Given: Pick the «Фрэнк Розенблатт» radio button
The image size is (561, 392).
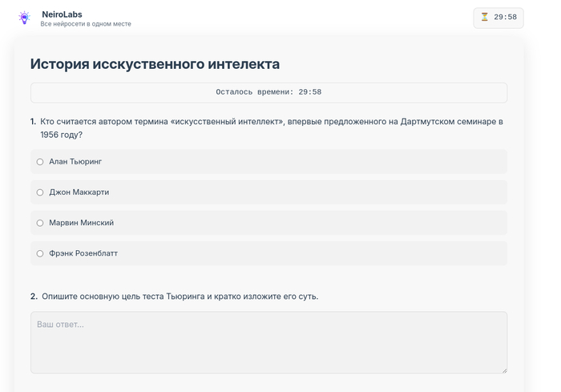Looking at the screenshot, I should (x=40, y=253).
